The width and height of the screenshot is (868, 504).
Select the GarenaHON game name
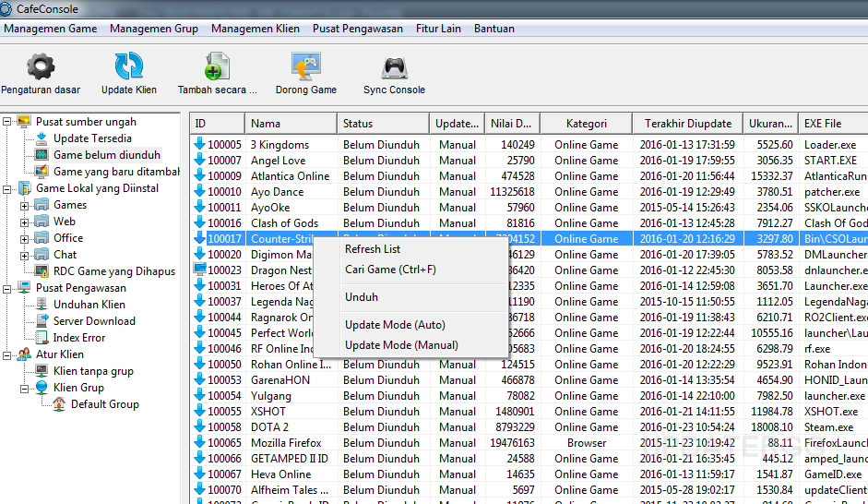point(280,380)
